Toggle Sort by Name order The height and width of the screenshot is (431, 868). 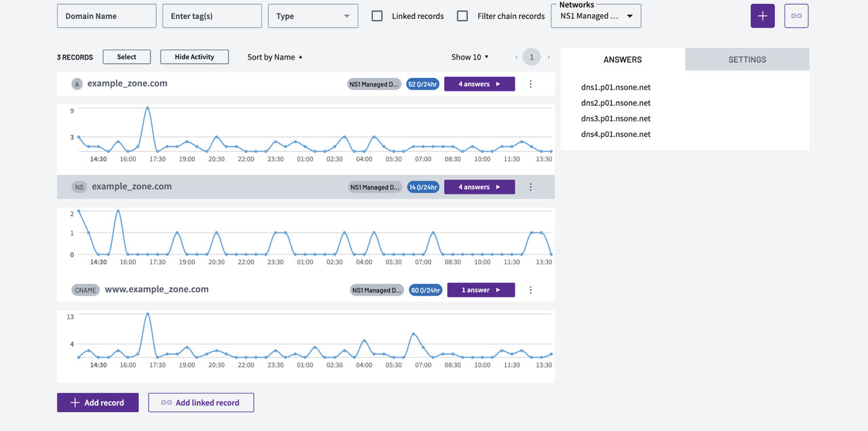click(275, 58)
